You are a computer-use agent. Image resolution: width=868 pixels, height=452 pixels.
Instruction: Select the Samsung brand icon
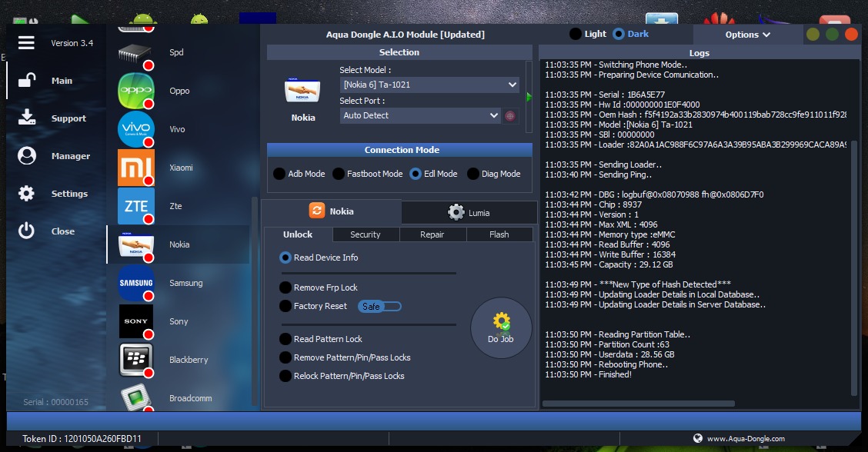click(135, 283)
